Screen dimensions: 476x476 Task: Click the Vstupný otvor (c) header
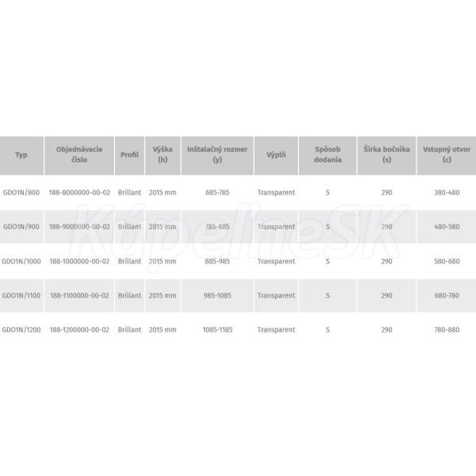point(447,155)
